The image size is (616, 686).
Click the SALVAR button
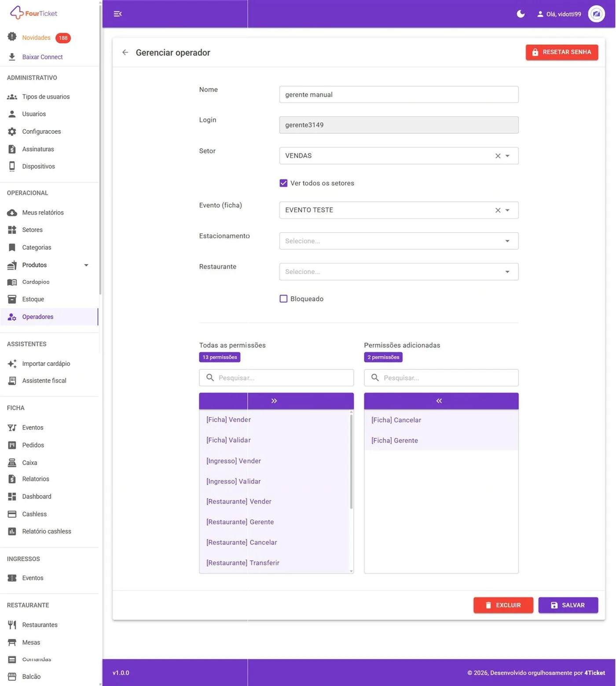tap(568, 606)
